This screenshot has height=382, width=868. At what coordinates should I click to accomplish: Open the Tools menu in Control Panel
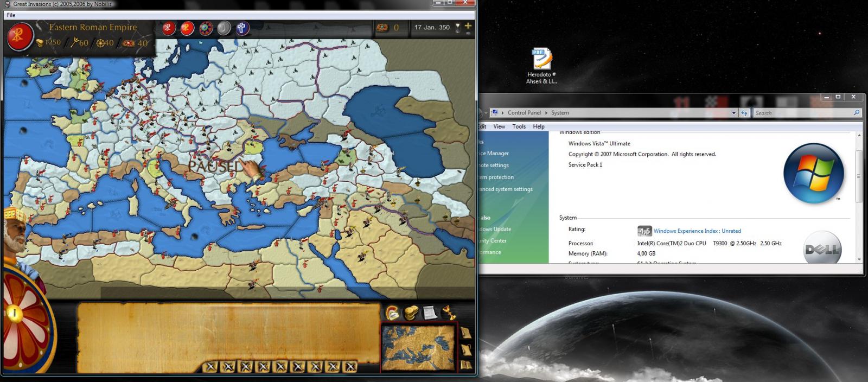519,126
